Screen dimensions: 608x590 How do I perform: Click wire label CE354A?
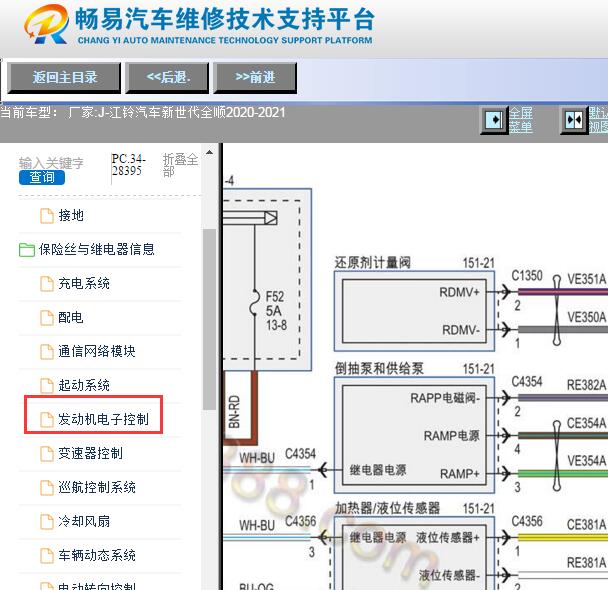click(x=586, y=423)
